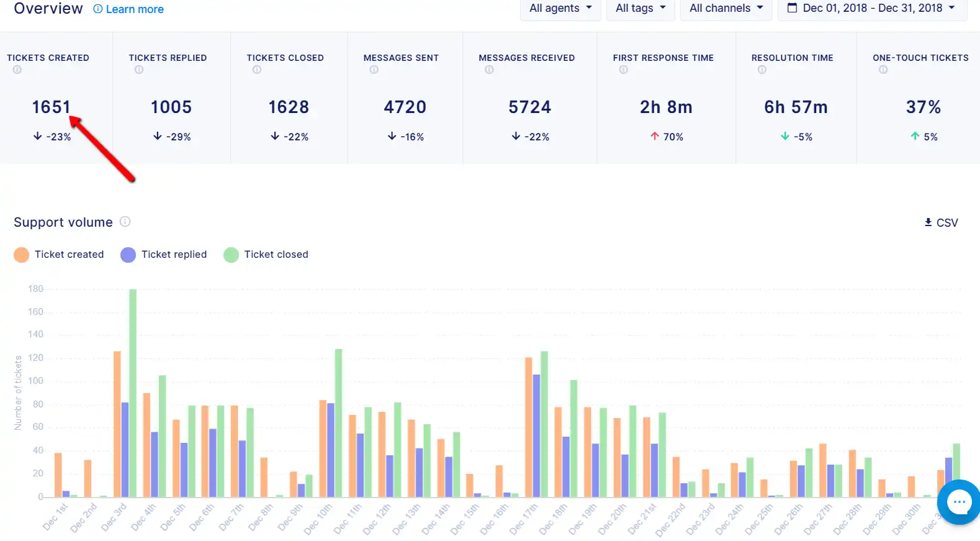The height and width of the screenshot is (541, 980).
Task: Click the Resolution Time value 6h 57m
Action: coord(796,107)
